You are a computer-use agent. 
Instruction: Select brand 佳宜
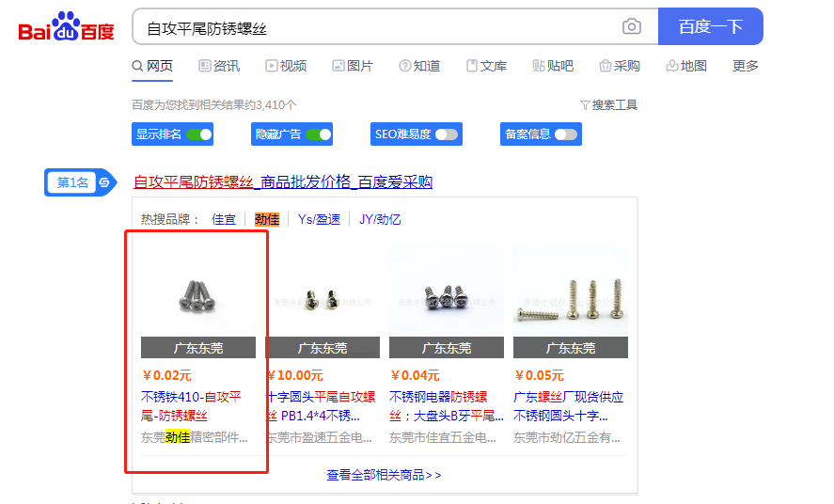(224, 219)
